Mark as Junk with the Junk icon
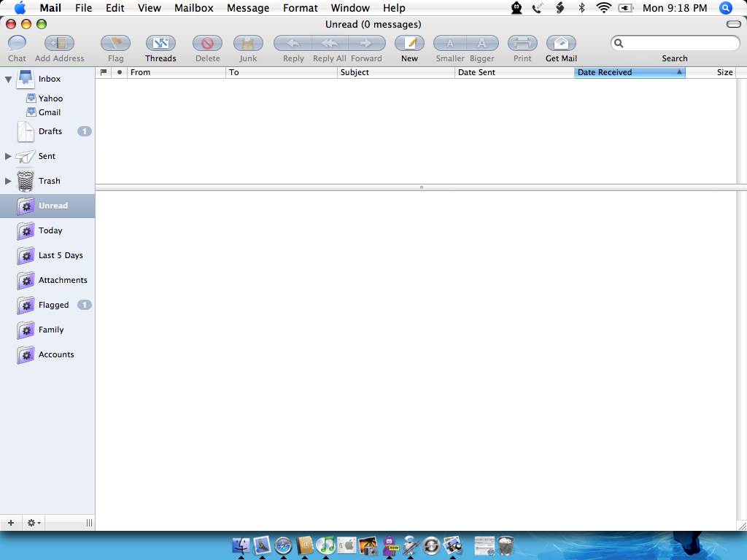Viewport: 747px width, 560px height. (x=248, y=43)
